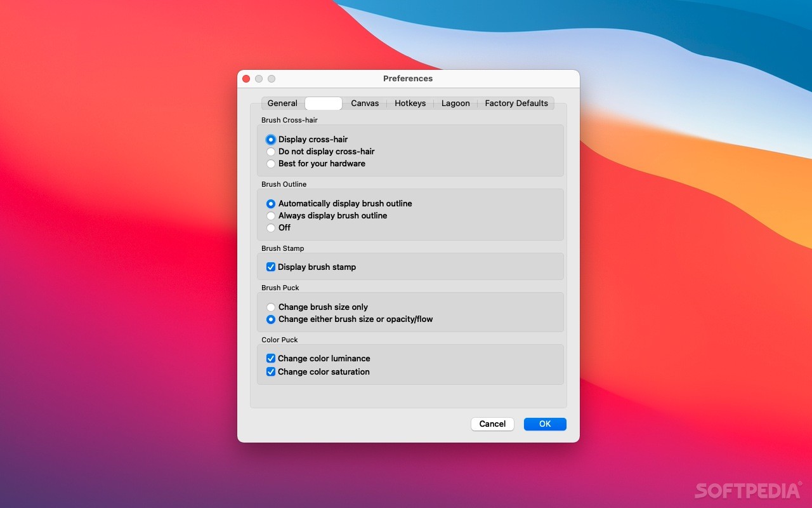Disable Change color luminance

click(x=271, y=358)
